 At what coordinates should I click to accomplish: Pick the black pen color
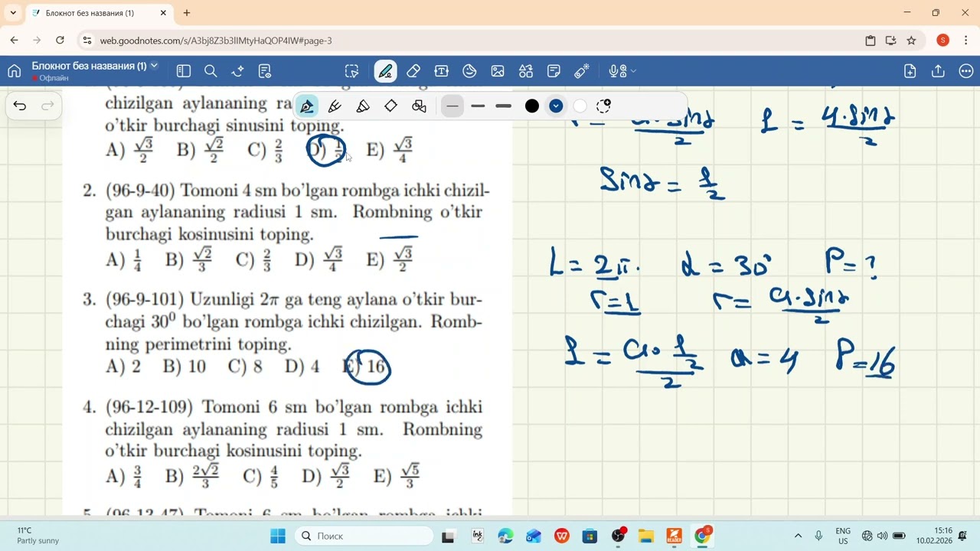[532, 106]
